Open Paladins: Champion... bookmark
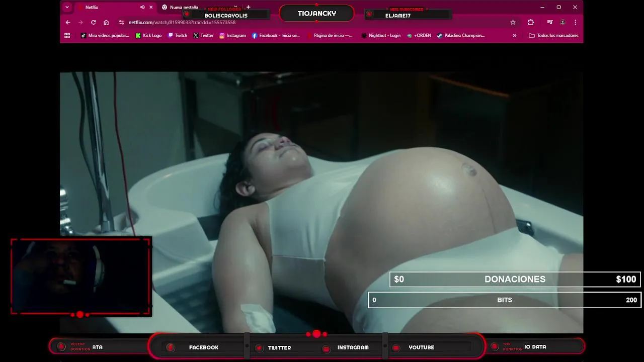 [x=460, y=36]
